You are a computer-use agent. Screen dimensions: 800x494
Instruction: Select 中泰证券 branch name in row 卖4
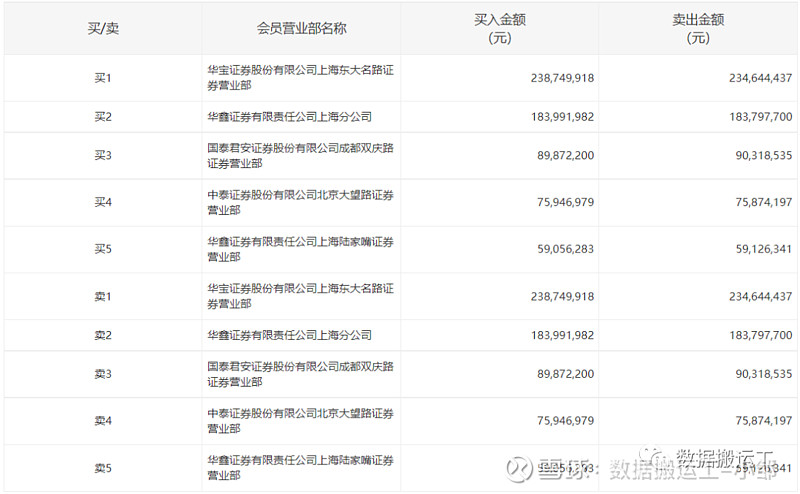[x=301, y=421]
